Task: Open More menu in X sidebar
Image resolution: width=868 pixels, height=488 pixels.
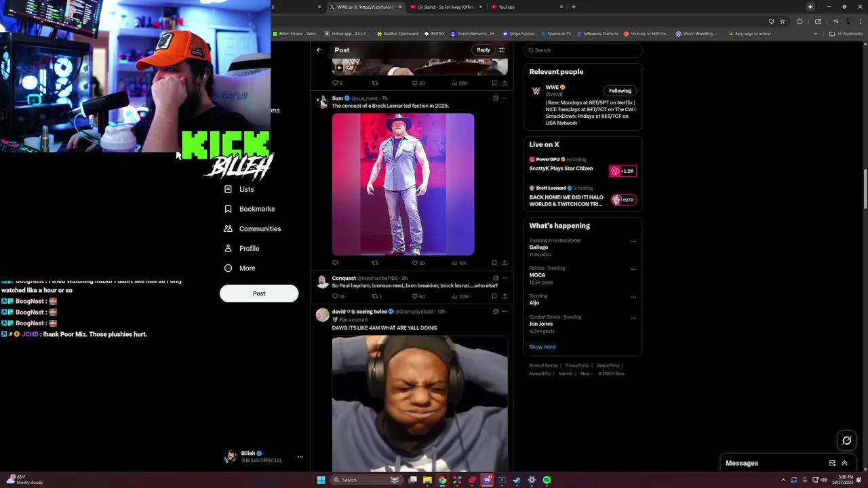Action: (239, 268)
